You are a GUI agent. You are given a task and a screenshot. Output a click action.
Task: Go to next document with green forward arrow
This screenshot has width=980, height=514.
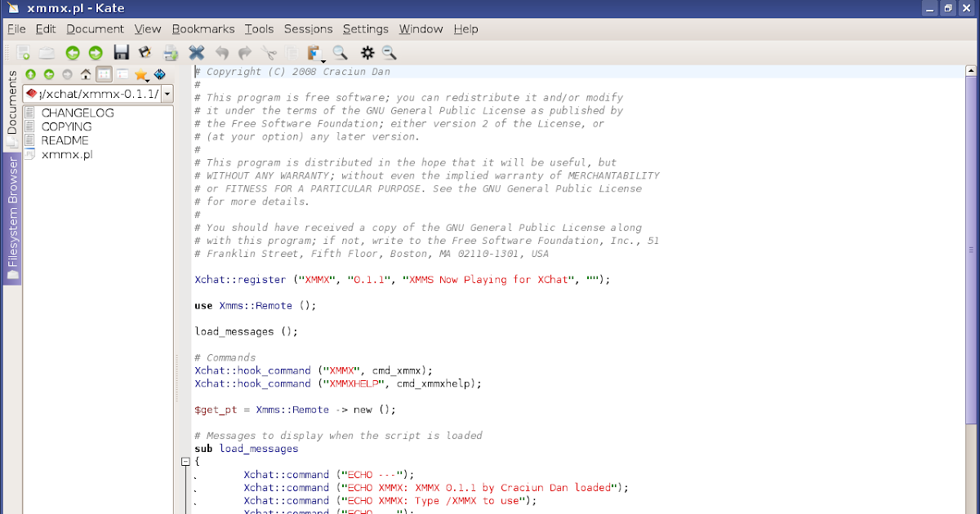tap(96, 53)
